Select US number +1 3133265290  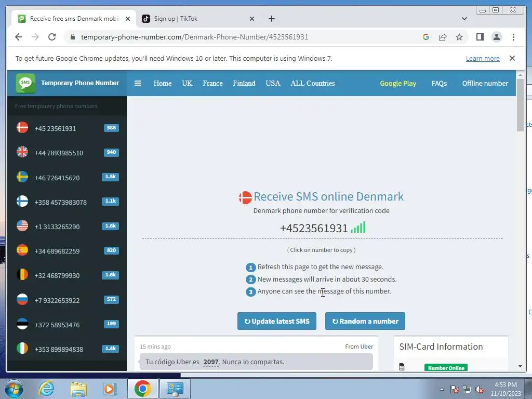pos(67,227)
